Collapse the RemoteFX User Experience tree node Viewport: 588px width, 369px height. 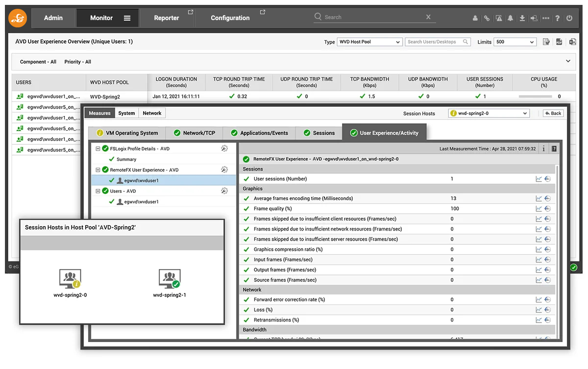(98, 170)
